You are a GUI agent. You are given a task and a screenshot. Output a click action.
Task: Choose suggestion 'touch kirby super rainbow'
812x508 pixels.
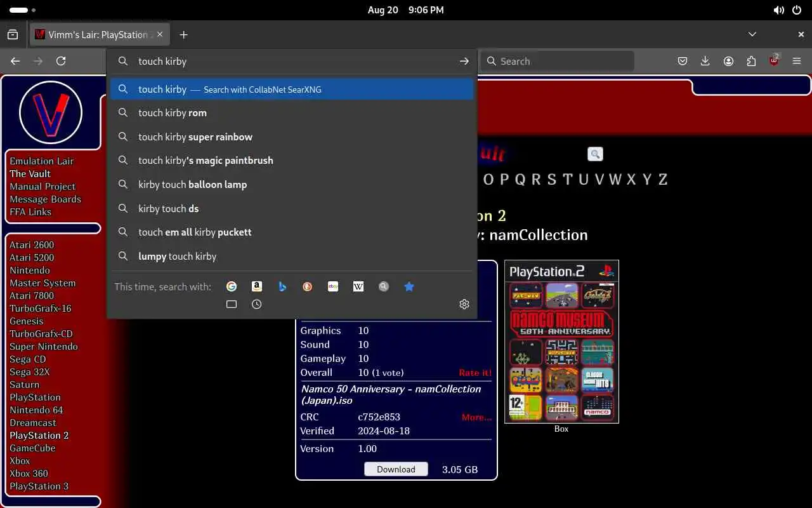(292, 137)
